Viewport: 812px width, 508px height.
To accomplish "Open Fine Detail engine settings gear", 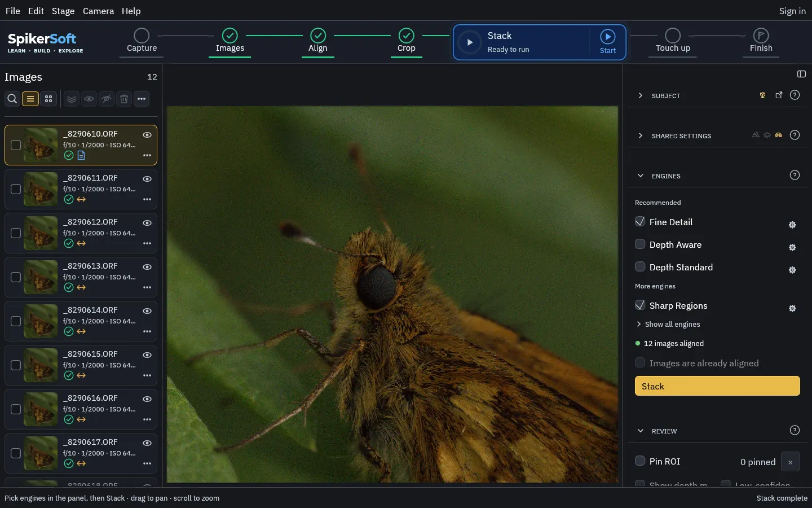I will click(792, 225).
